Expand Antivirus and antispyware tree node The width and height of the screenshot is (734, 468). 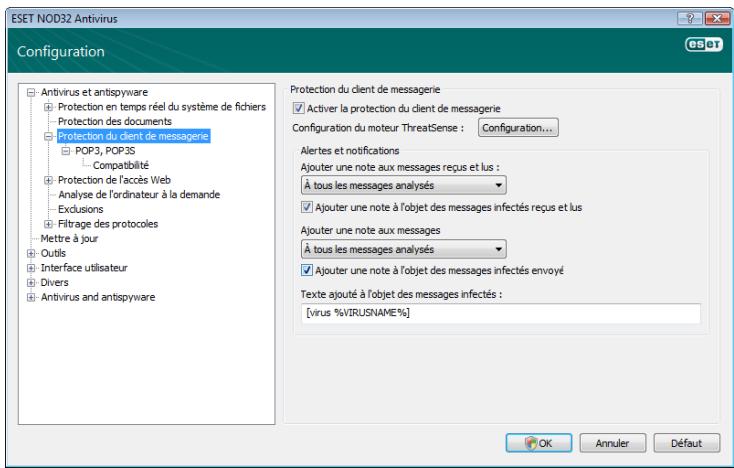pos(31,297)
